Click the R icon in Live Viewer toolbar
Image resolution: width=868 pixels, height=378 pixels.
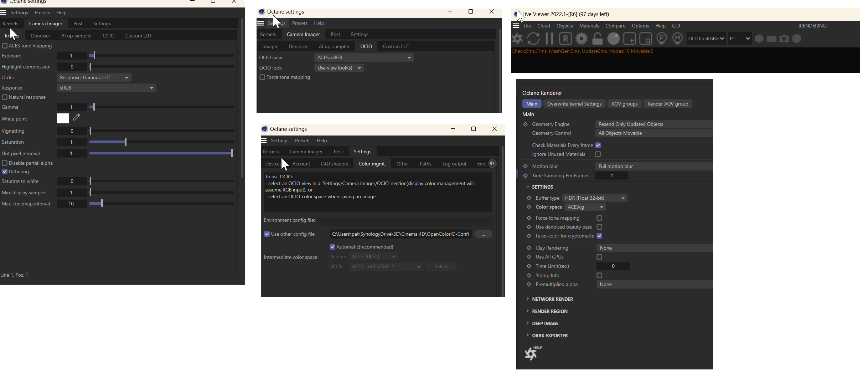pos(565,39)
